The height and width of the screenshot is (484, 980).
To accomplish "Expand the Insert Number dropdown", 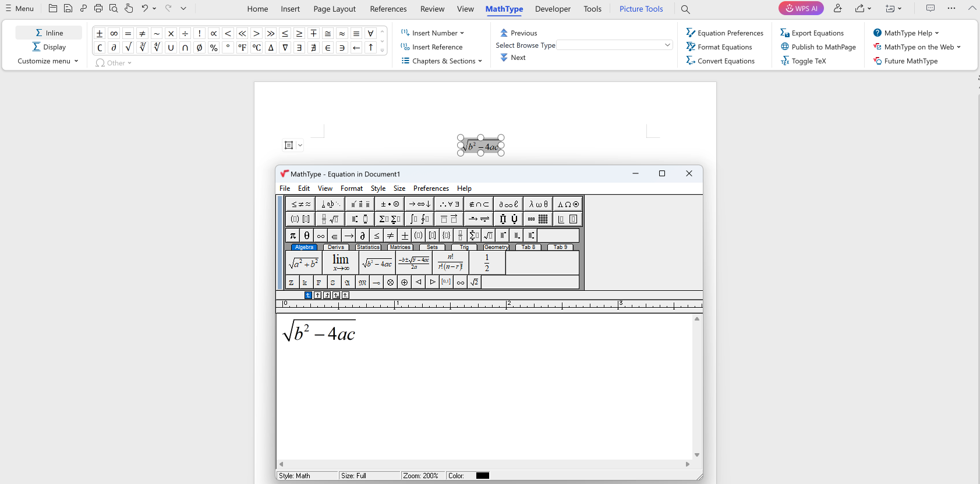I will tap(433, 33).
